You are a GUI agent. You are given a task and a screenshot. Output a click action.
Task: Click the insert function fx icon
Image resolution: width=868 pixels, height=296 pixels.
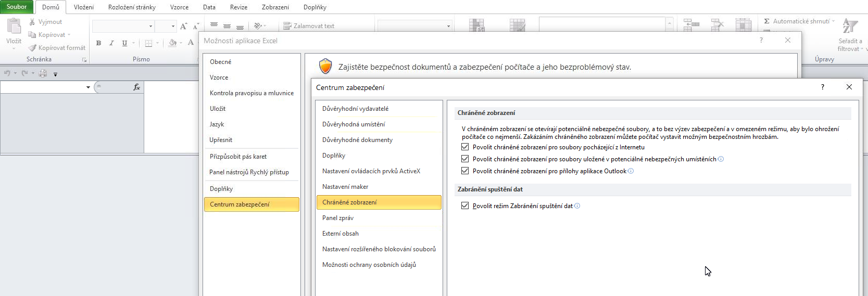point(136,87)
